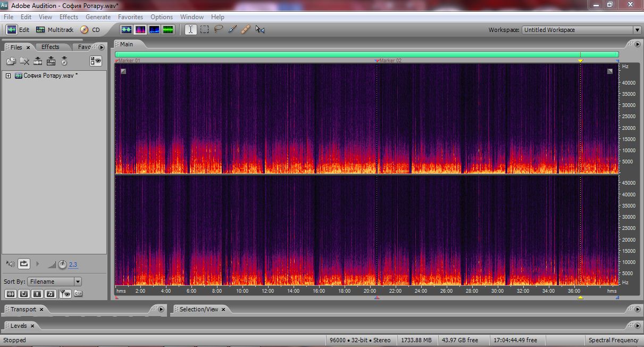644x347 pixels.
Task: Toggle the Loop Play button in Files panel
Action: tap(24, 263)
